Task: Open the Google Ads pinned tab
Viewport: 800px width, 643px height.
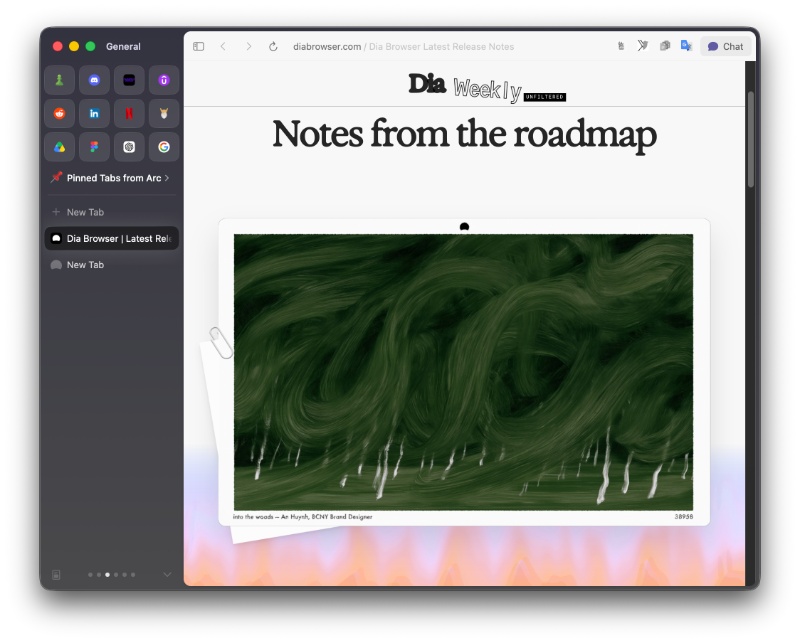Action: tap(60, 147)
